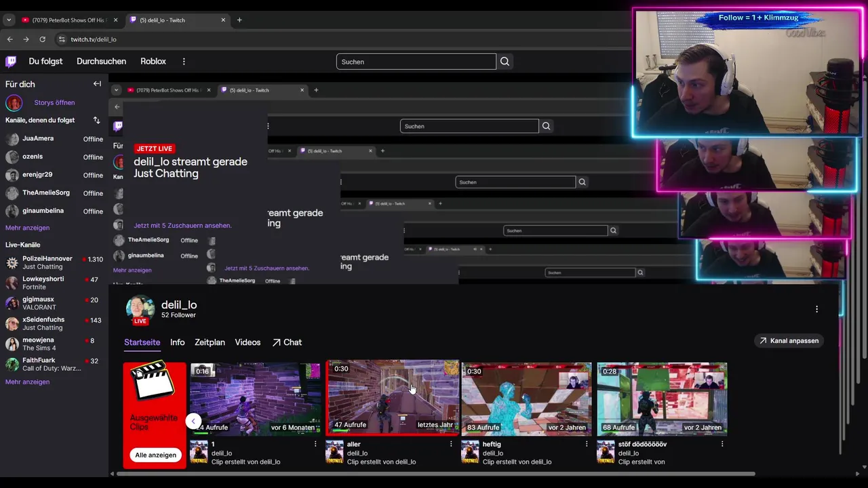Close the delil_lo Twitch tab

(x=224, y=20)
